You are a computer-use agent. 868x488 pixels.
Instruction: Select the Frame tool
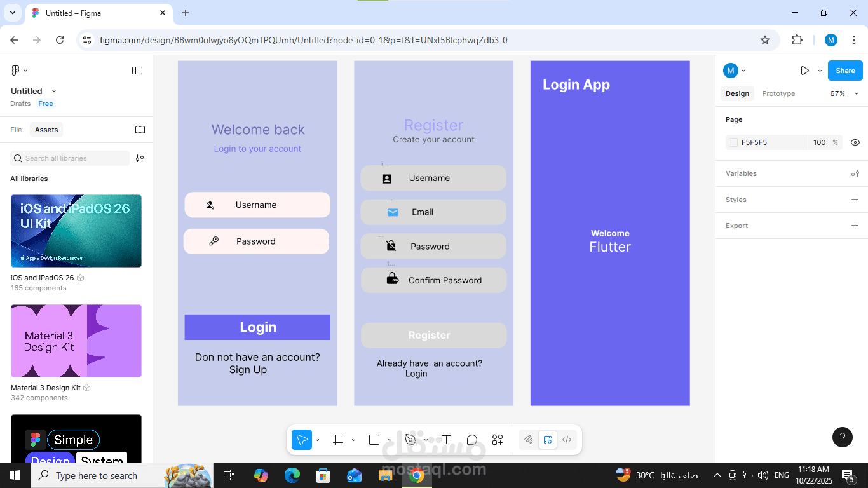click(x=338, y=440)
